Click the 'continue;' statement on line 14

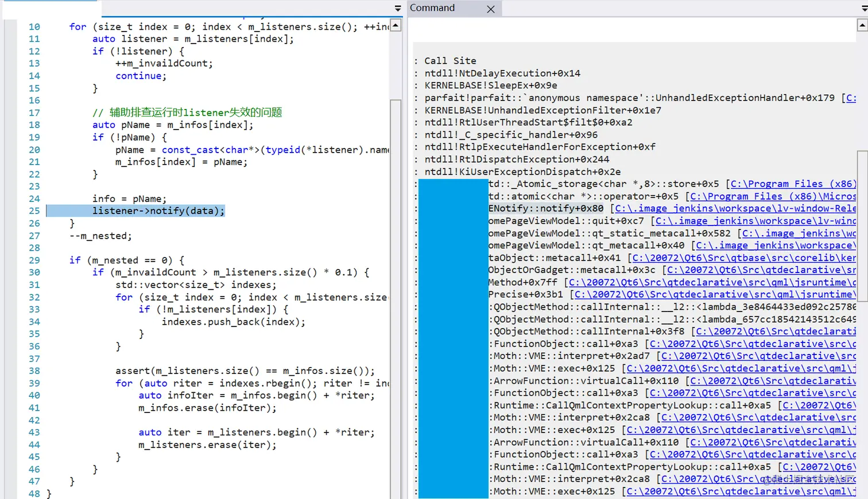pyautogui.click(x=141, y=76)
